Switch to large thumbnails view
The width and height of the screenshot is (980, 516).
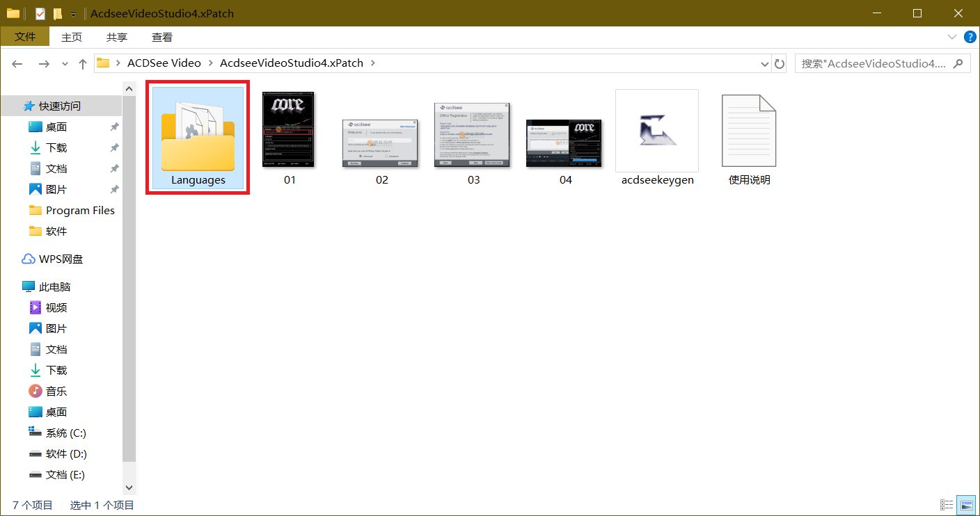point(966,505)
